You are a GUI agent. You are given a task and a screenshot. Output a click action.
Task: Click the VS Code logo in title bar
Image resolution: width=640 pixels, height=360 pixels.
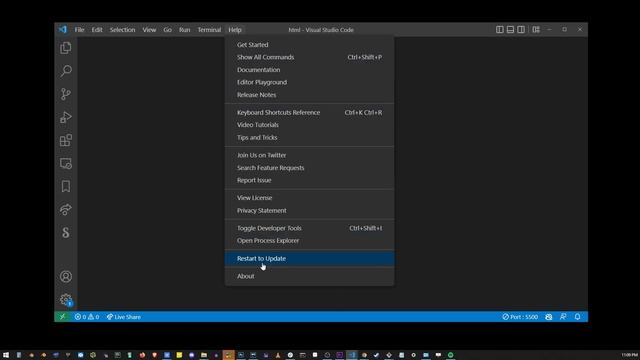[x=62, y=29]
